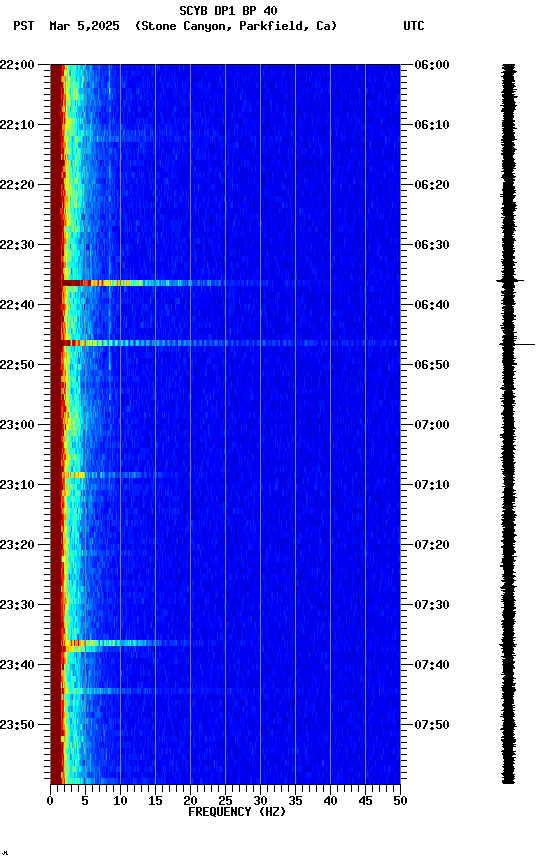Click the 'UTC' timezone label
Screen dimensions: 552x864
coord(414,26)
